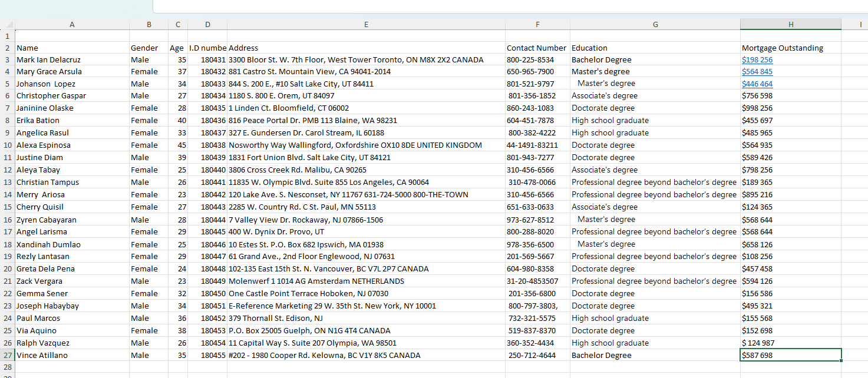Select Erika Bation name cell

(x=72, y=121)
